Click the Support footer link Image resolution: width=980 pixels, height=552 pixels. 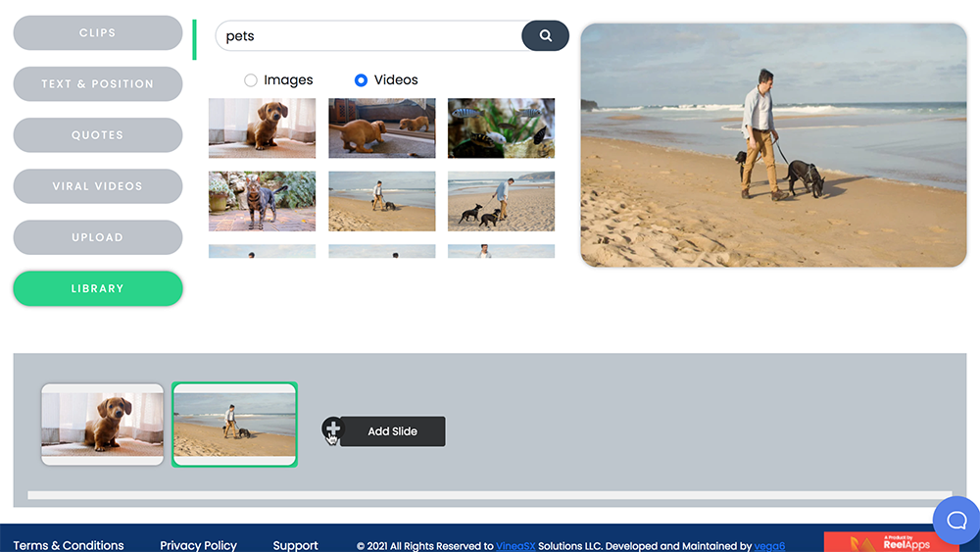[295, 545]
